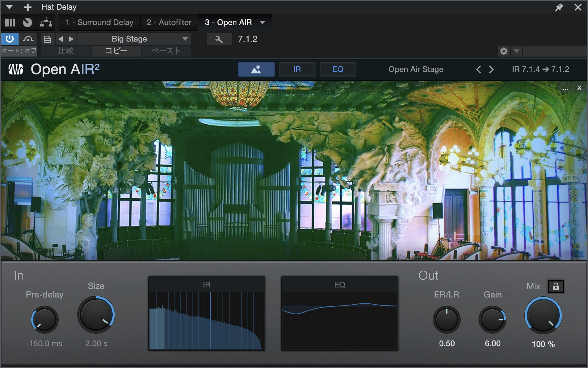
Task: Click the Open Air Stage IR name
Action: point(416,69)
